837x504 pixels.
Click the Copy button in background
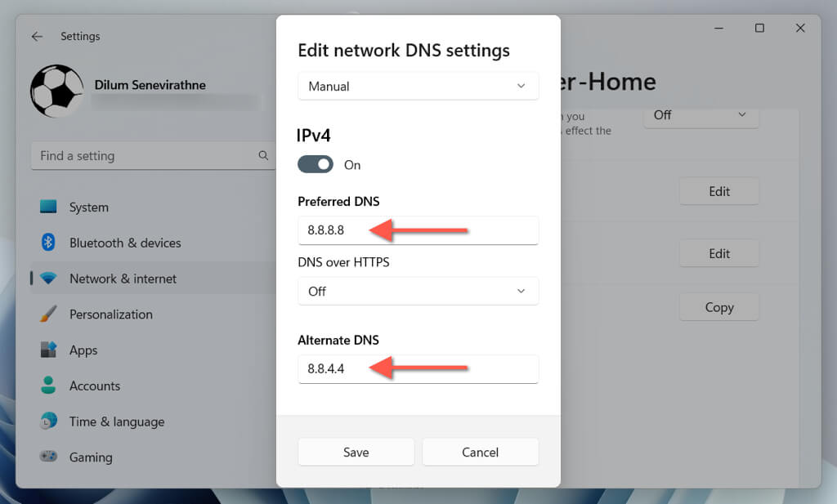click(x=718, y=307)
